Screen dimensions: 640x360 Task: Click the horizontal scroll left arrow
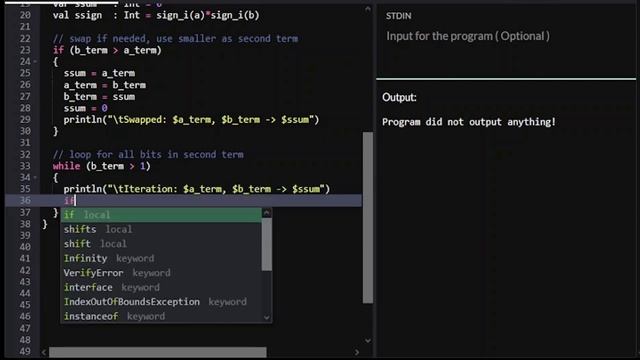(x=44, y=352)
